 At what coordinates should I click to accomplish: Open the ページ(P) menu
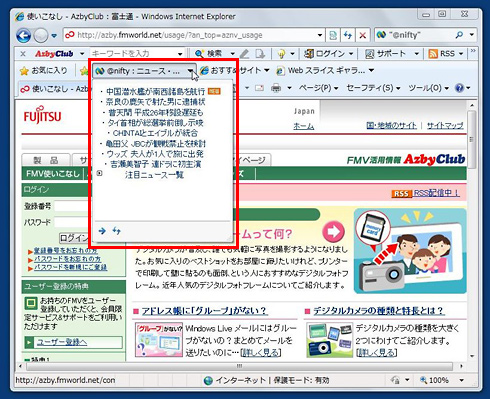coord(318,88)
